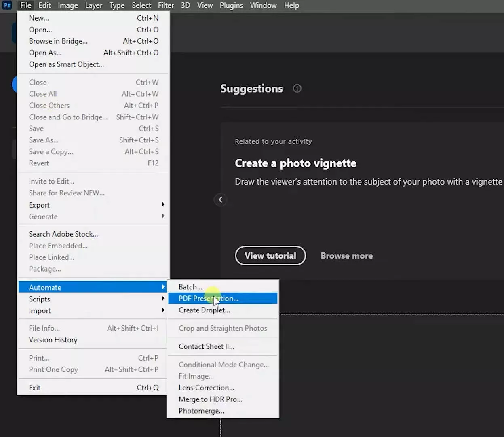Viewport: 504px width, 437px height.
Task: Select Create Droplet...
Action: coord(223,310)
